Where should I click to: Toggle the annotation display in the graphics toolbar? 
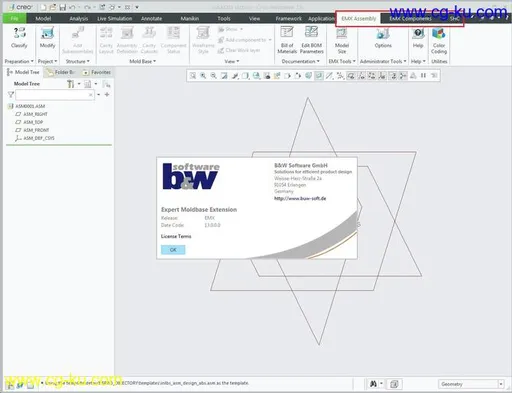(393, 76)
